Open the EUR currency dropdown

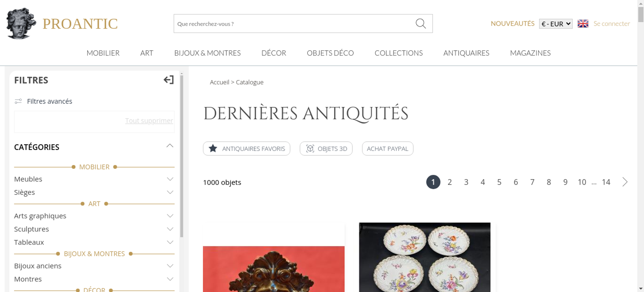(556, 24)
